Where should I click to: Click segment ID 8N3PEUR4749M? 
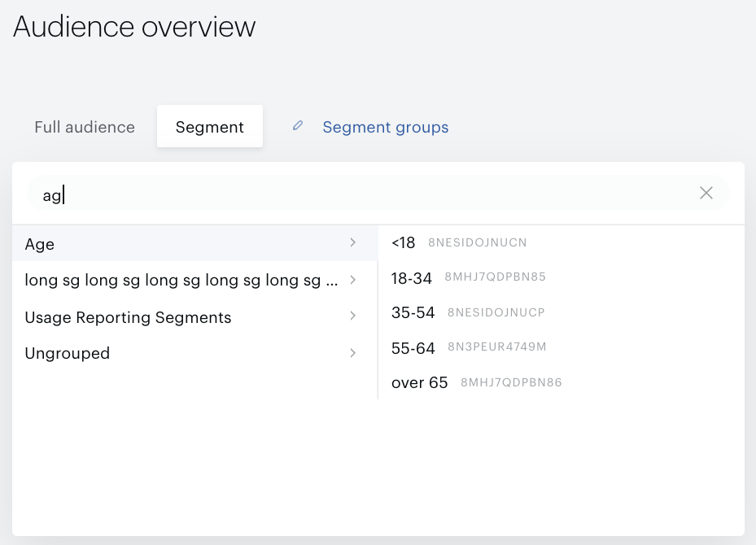[496, 347]
